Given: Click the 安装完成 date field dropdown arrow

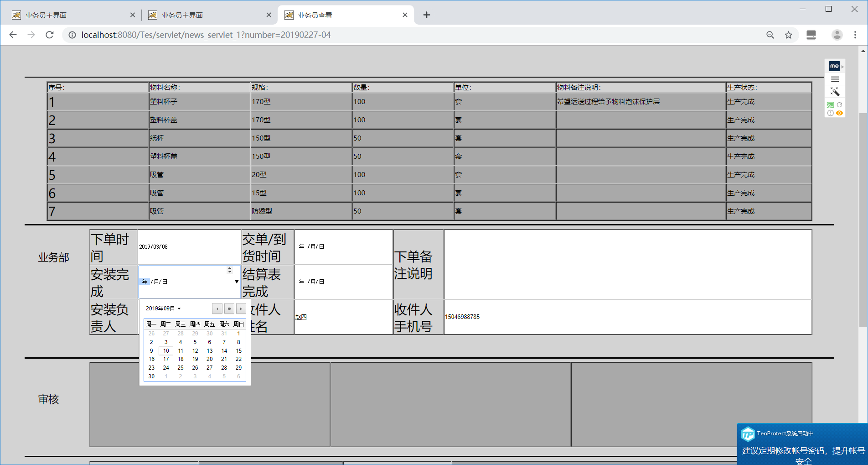Looking at the screenshot, I should coord(237,282).
